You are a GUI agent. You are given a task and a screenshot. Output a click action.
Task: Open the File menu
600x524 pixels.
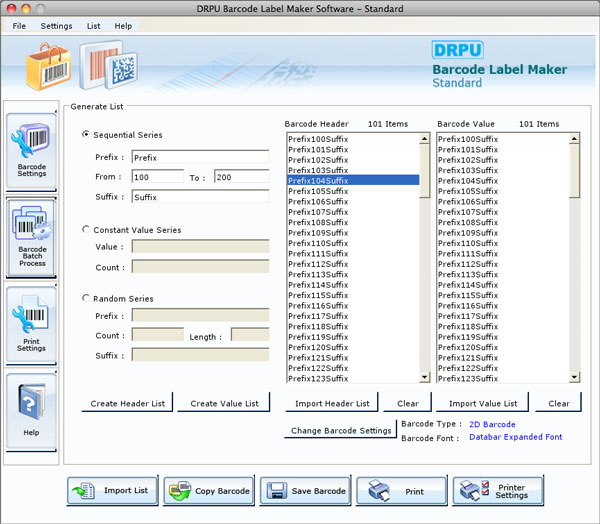pyautogui.click(x=19, y=26)
